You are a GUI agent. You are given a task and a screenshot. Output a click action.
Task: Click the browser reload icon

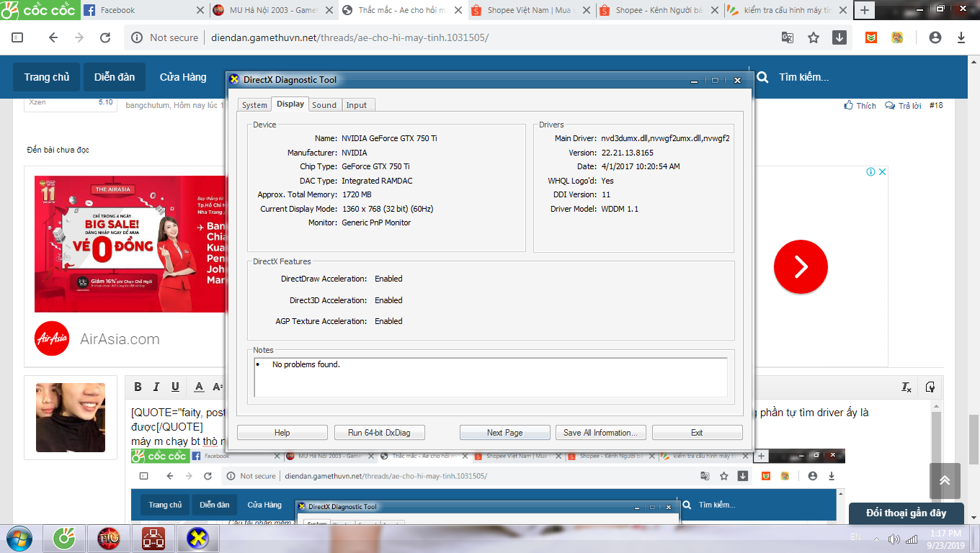pyautogui.click(x=105, y=37)
